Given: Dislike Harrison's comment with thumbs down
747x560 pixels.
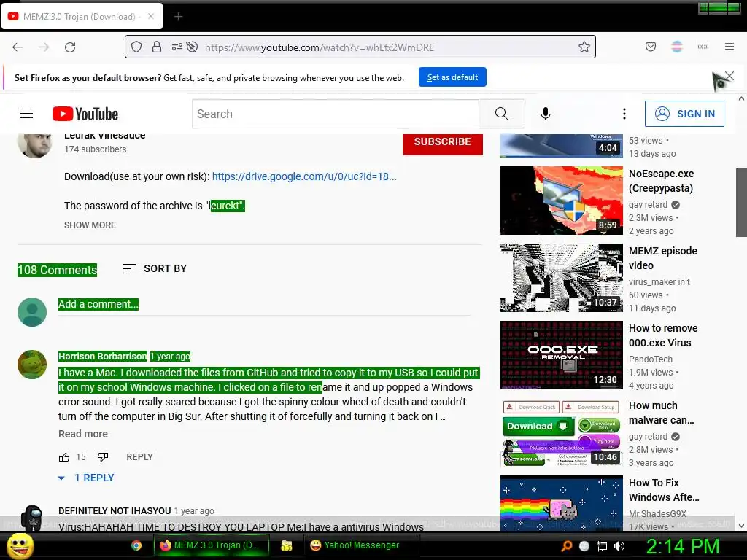Looking at the screenshot, I should coord(103,457).
